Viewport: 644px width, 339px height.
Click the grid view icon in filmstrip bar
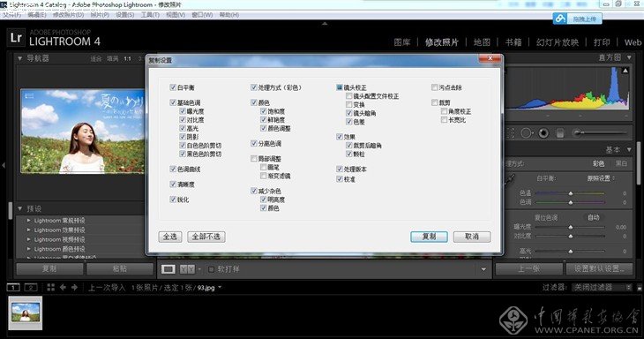(x=51, y=287)
